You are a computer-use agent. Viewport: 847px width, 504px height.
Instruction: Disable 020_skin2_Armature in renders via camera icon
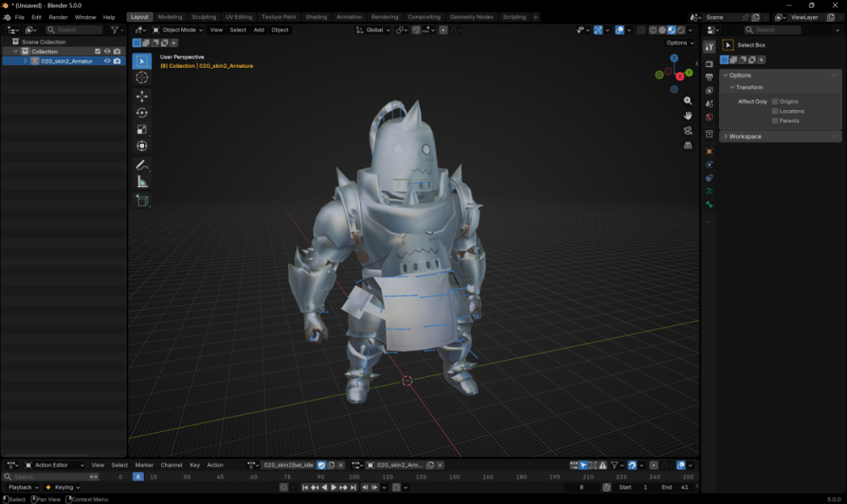[117, 61]
